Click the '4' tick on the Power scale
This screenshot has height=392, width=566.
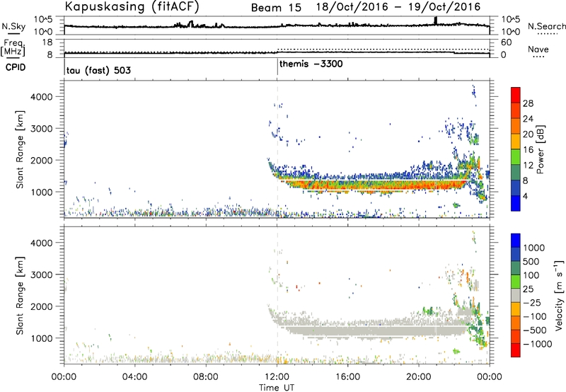(526, 196)
